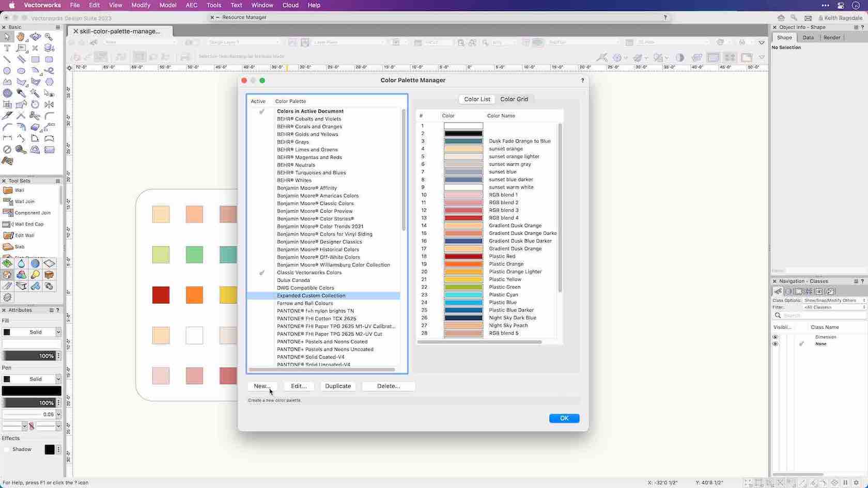The height and width of the screenshot is (488, 868).
Task: Switch to the Color Grid tab
Action: (514, 99)
